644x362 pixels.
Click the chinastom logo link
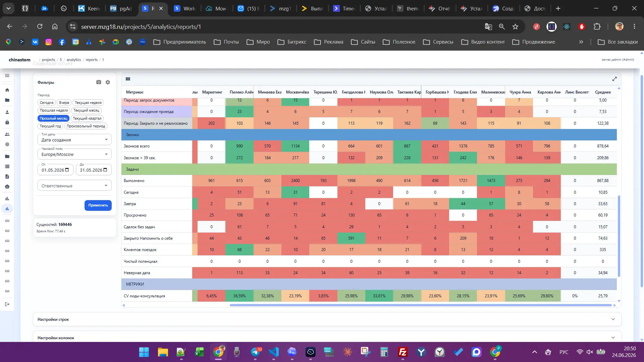point(19,60)
